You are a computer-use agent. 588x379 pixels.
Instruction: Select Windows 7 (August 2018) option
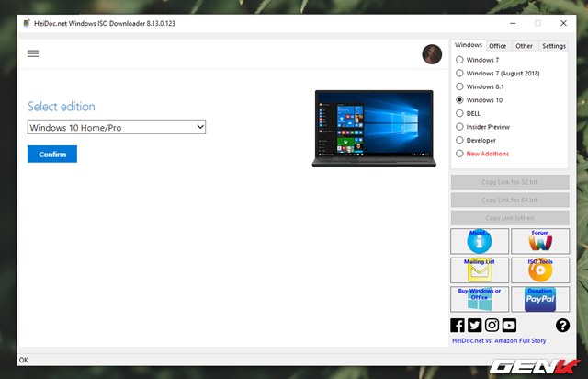click(459, 74)
